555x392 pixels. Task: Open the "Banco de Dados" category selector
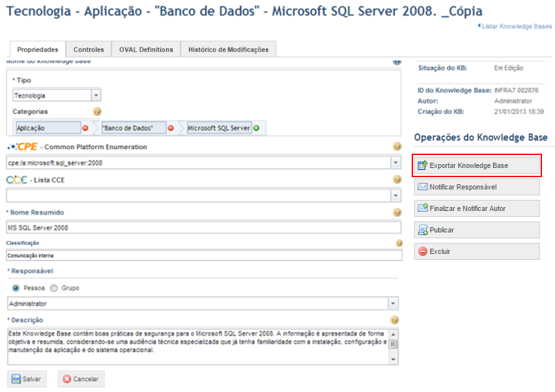(134, 128)
